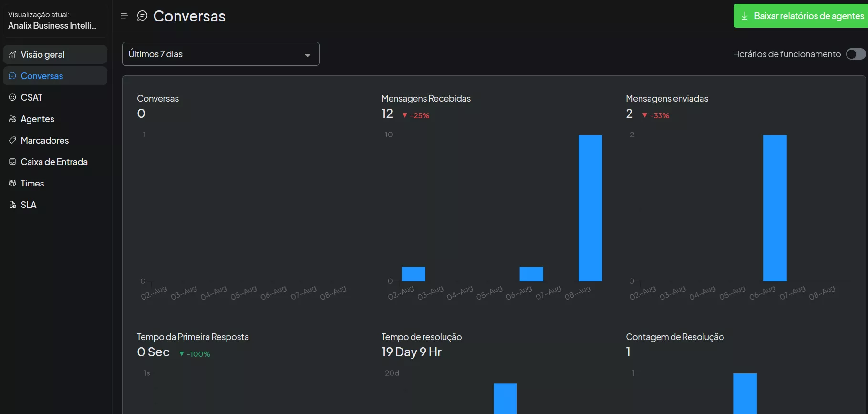The height and width of the screenshot is (414, 868).
Task: Click the bar in Tempo de resolução chart
Action: pos(505,399)
